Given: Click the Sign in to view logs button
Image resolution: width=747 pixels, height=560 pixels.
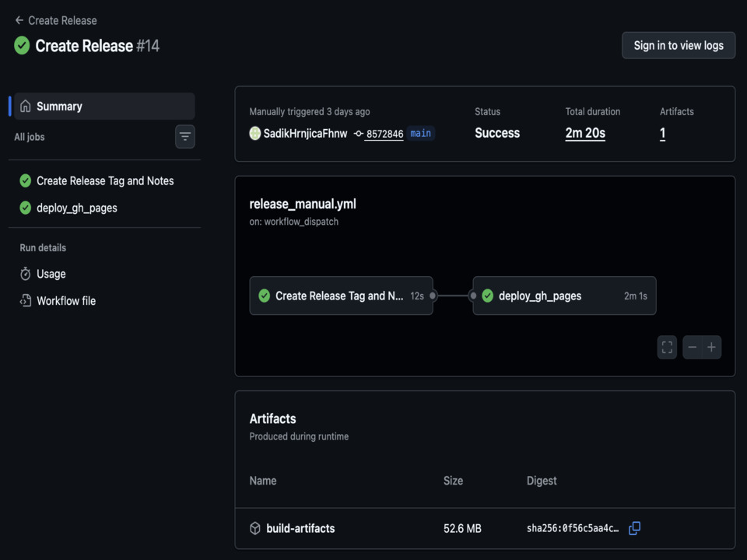Looking at the screenshot, I should point(679,45).
